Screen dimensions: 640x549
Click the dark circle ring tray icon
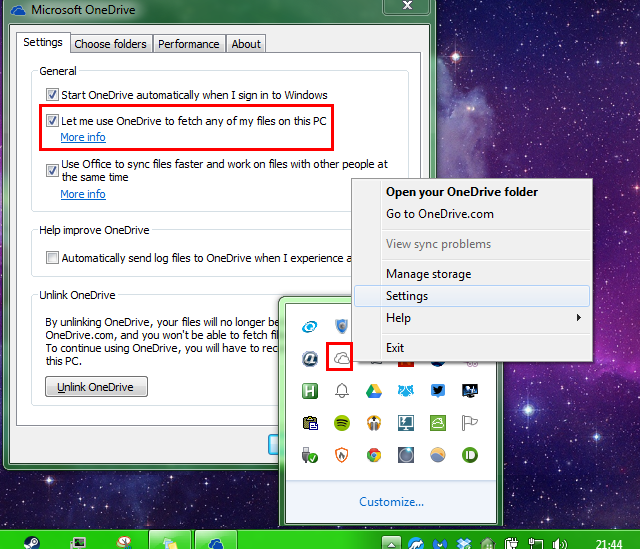(406, 455)
